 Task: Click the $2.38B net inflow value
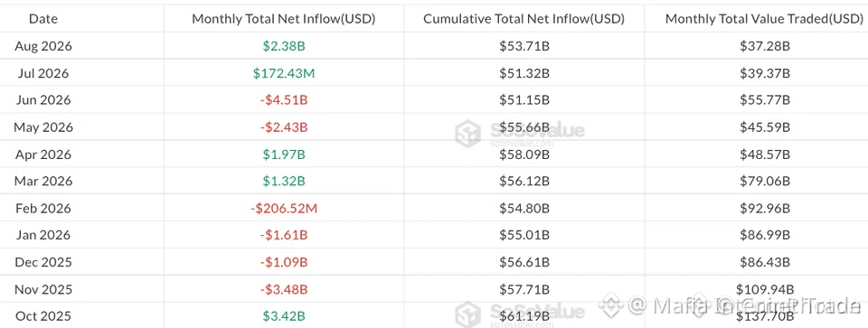pyautogui.click(x=284, y=46)
